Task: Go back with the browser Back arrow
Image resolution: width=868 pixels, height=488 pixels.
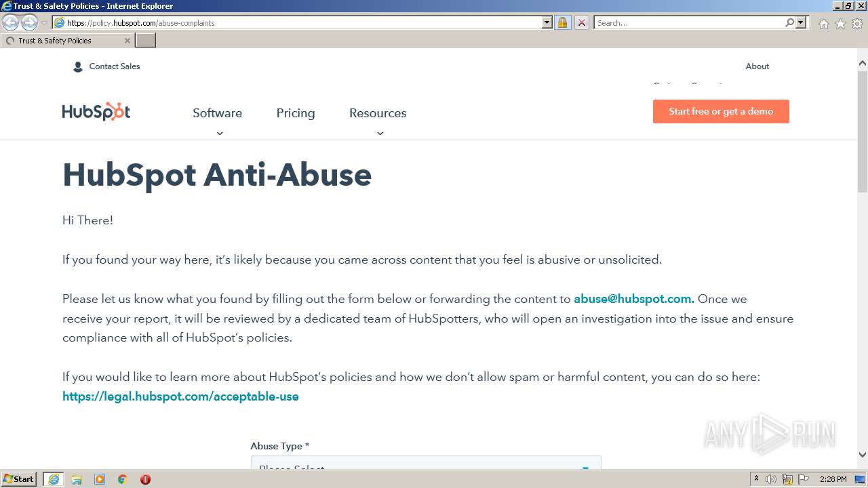Action: click(x=11, y=23)
